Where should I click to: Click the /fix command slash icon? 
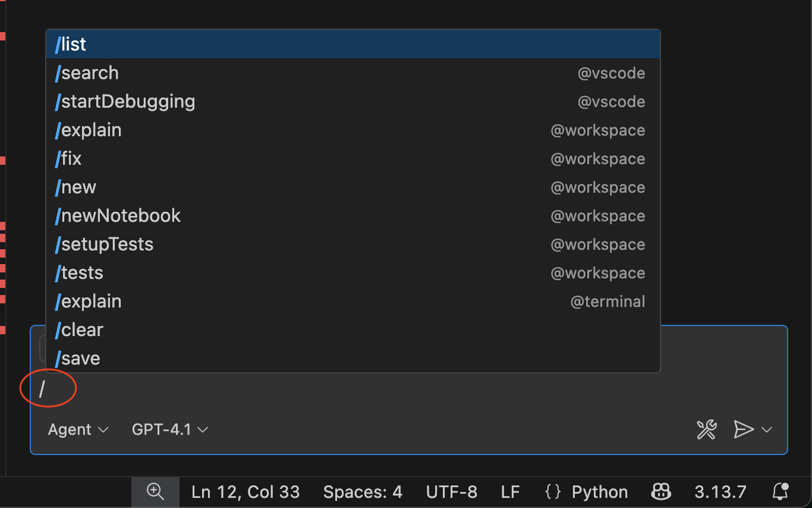(58, 158)
